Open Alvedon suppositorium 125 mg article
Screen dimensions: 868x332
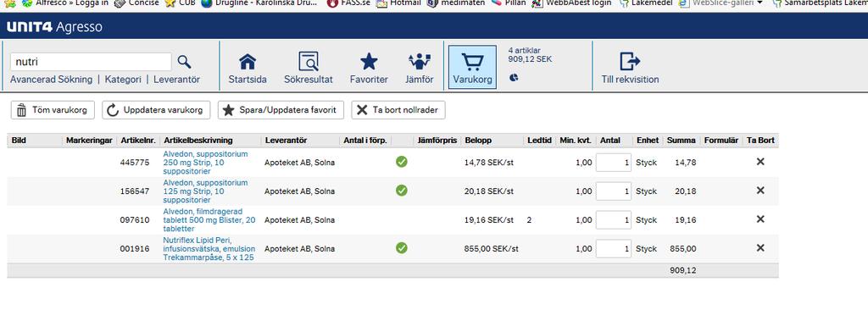205,191
